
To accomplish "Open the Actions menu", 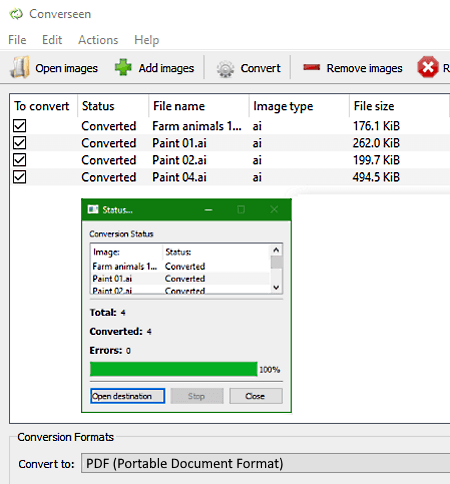I will pos(98,40).
